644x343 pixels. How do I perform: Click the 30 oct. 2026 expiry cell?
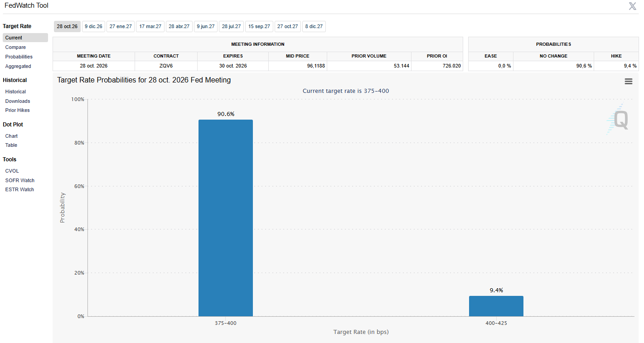[233, 66]
